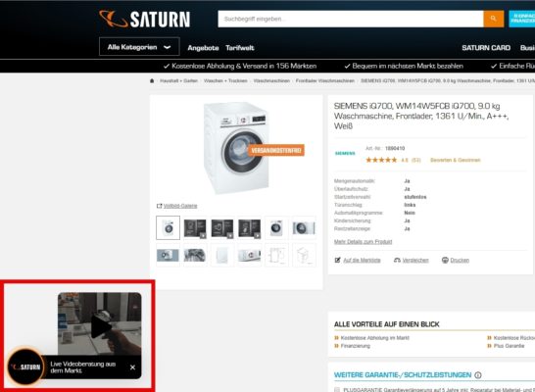Click the info icon beside Weitere Garantie-/Schutzleistungen
Viewport: 535px width, 392px height.
tap(478, 375)
